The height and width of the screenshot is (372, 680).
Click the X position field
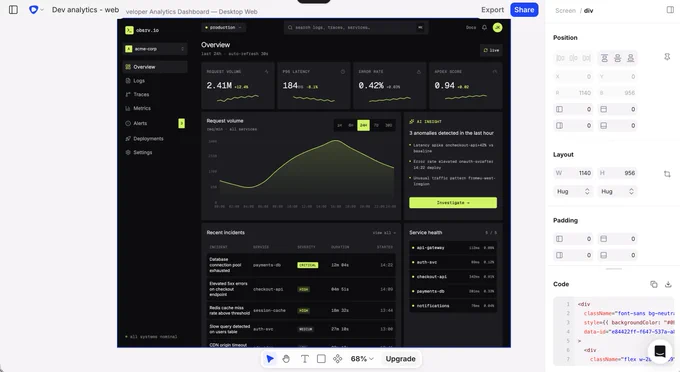point(573,77)
